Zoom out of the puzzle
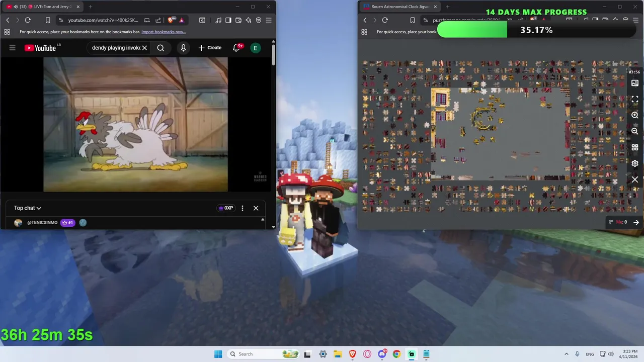 pyautogui.click(x=635, y=131)
